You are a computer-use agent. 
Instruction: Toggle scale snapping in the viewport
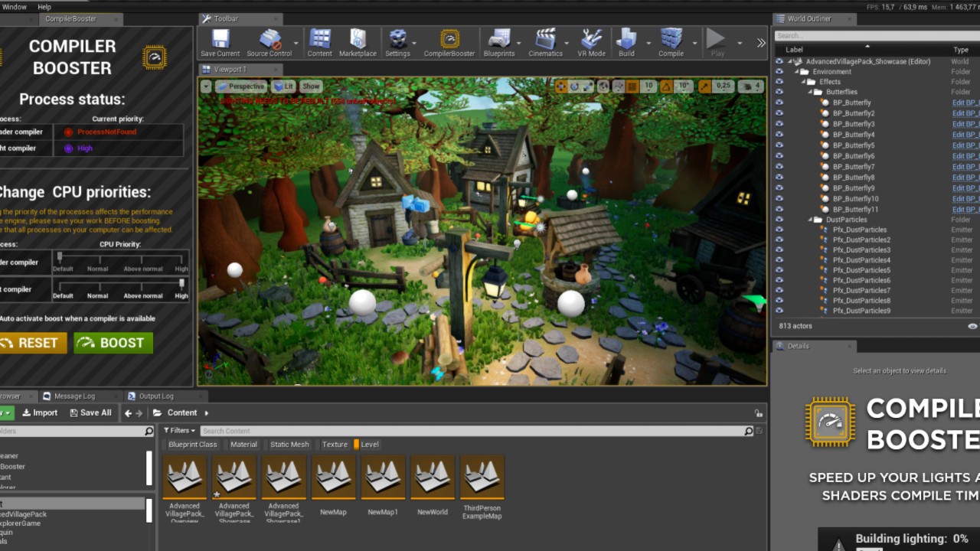click(704, 86)
